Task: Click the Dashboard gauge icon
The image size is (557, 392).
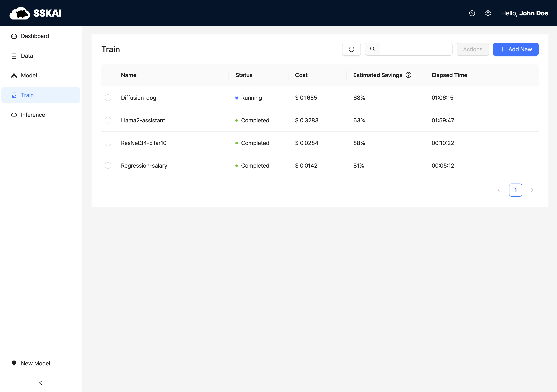Action: click(x=14, y=36)
